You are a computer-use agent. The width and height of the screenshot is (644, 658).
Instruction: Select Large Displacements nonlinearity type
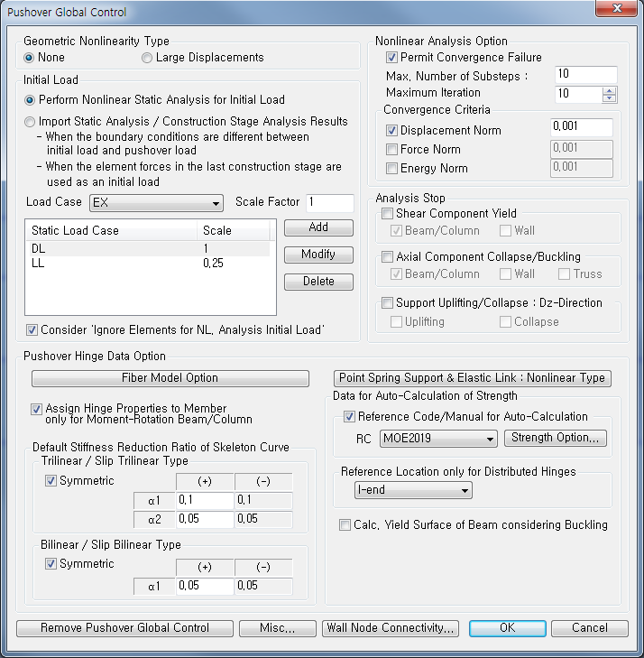click(x=147, y=58)
